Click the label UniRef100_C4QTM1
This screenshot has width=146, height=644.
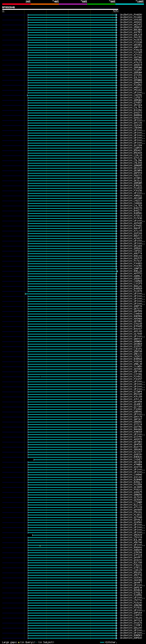(131, 95)
